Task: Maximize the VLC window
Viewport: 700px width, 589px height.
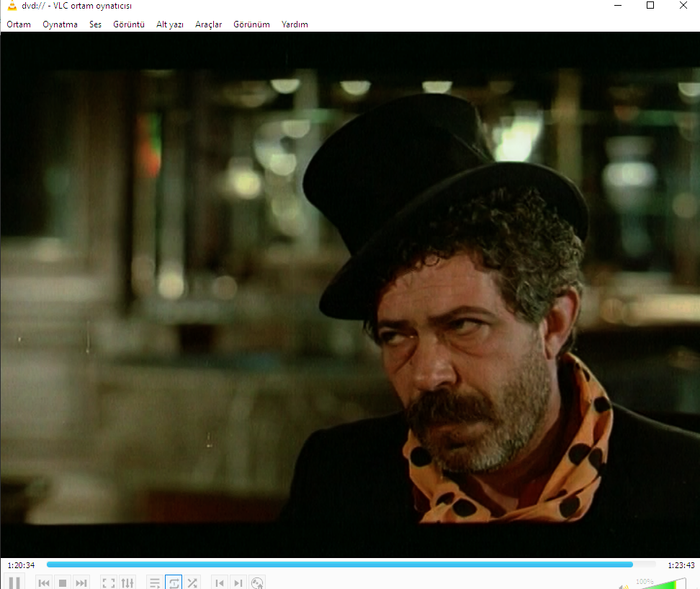Action: [650, 5]
